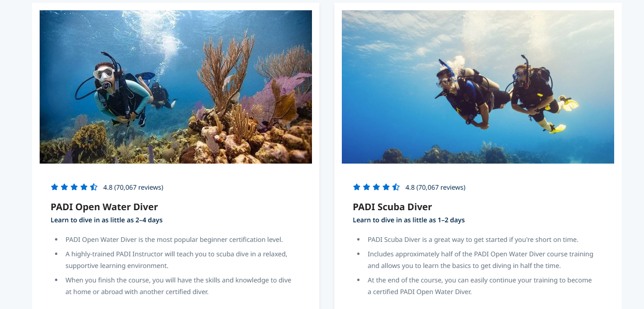
Task: Click second star of Scuba Diver rating
Action: tap(367, 187)
